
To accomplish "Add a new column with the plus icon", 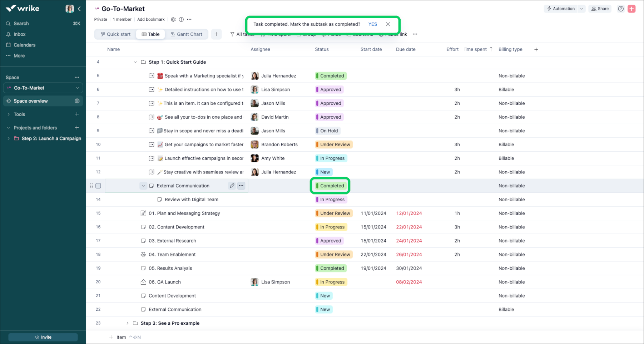I will click(536, 49).
